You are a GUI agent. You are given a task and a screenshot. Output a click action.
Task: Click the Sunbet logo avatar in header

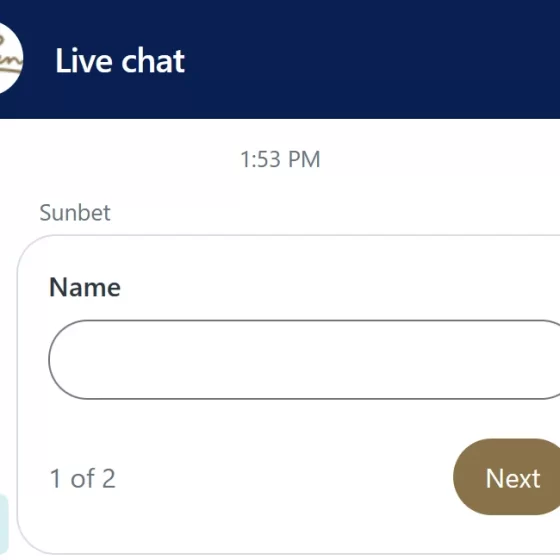coord(10,59)
